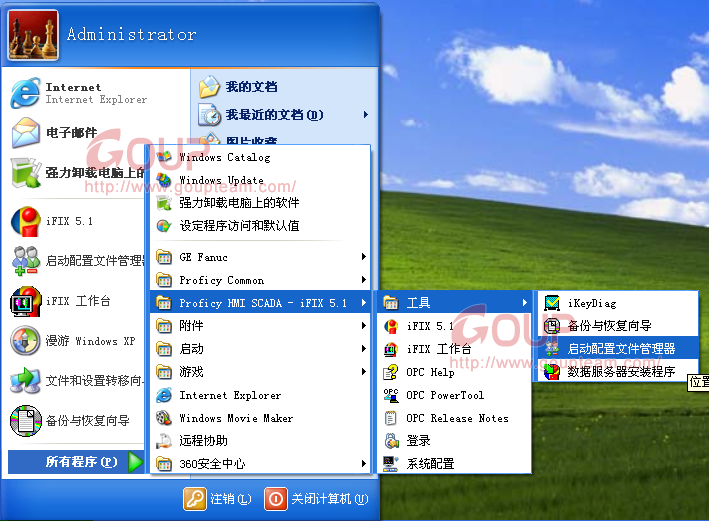Click Proficy HMI SCADA - iFIX 5.1 entry

pyautogui.click(x=260, y=303)
